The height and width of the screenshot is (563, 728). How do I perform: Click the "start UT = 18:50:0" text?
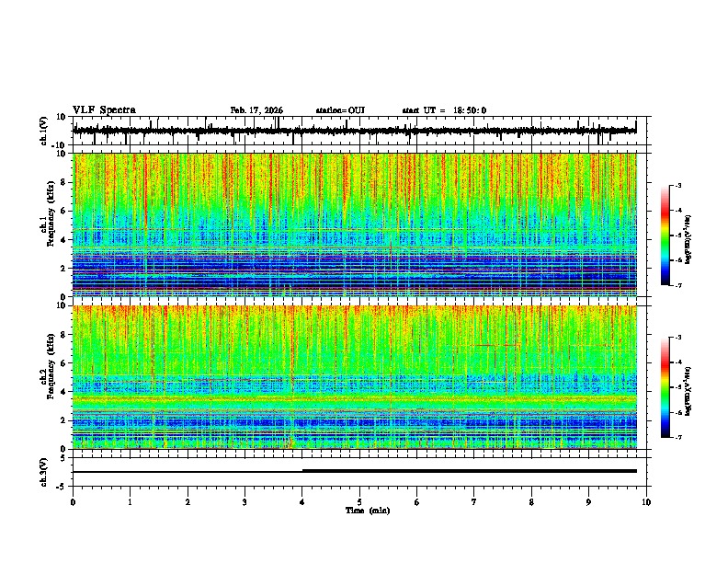[x=444, y=110]
